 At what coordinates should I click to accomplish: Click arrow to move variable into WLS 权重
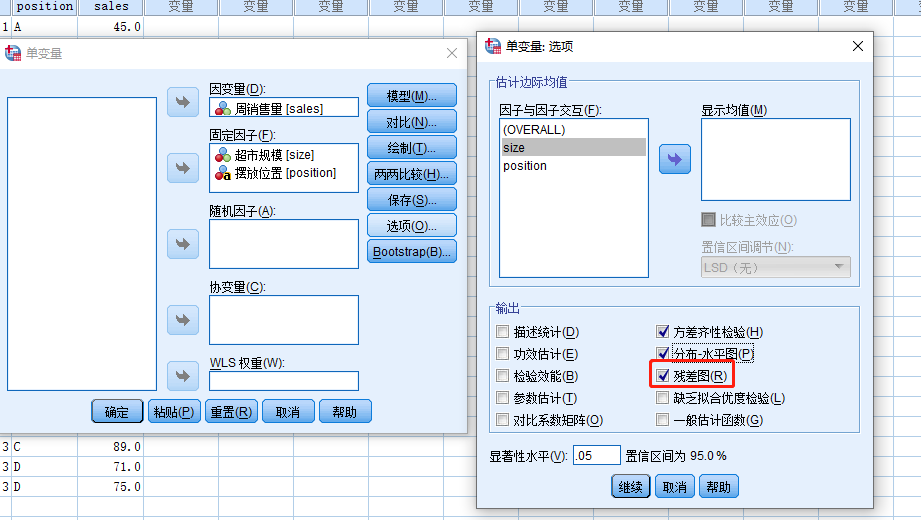183,376
